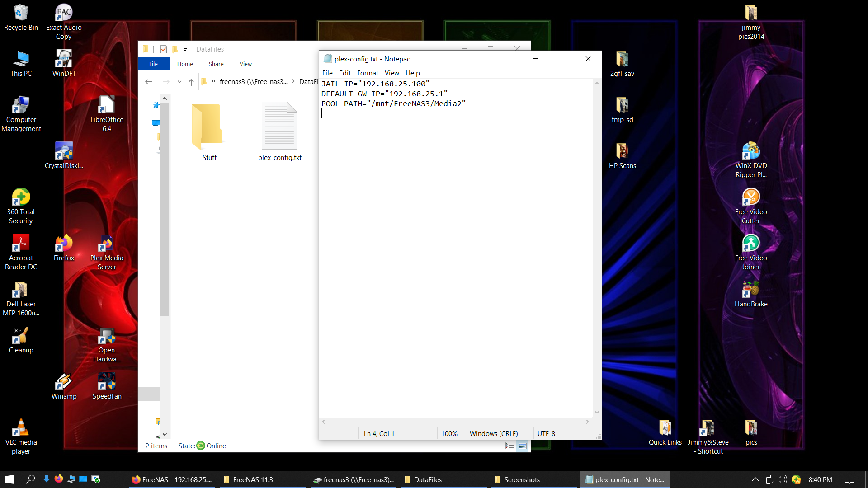This screenshot has width=868, height=488.
Task: Select plex-config.txt file in Explorer
Action: 279,131
